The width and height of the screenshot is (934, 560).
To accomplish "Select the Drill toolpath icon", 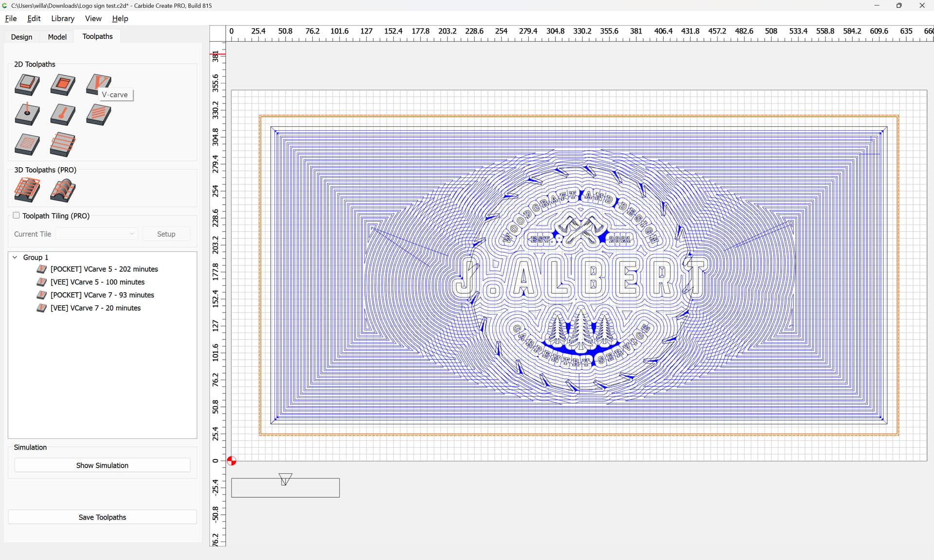I will point(27,114).
